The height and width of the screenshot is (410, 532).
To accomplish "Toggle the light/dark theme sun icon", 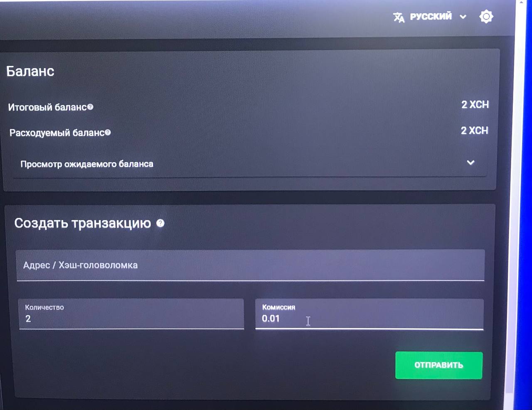I will coord(486,17).
